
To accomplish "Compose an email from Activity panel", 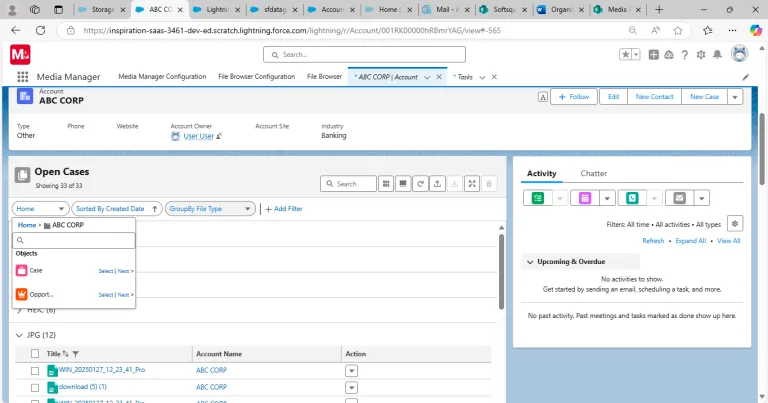I will (x=679, y=198).
